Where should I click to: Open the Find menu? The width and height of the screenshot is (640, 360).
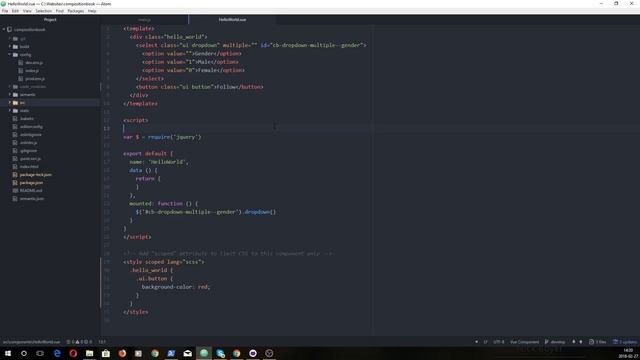coord(60,11)
